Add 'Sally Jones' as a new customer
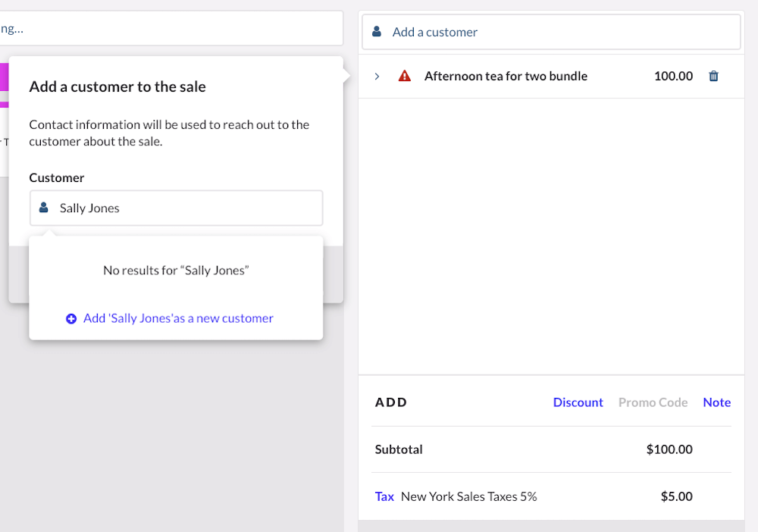This screenshot has height=532, width=758. point(177,318)
